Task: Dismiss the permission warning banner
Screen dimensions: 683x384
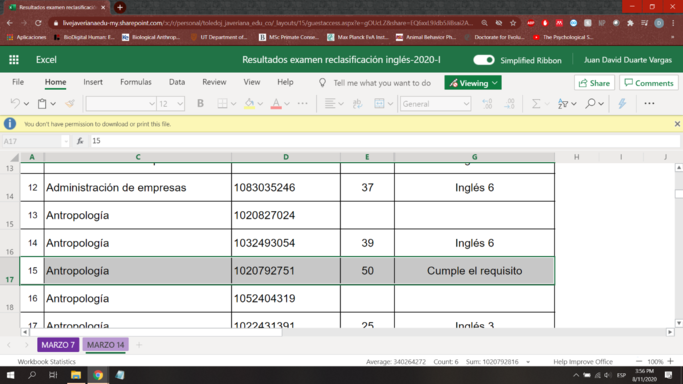Action: point(677,124)
